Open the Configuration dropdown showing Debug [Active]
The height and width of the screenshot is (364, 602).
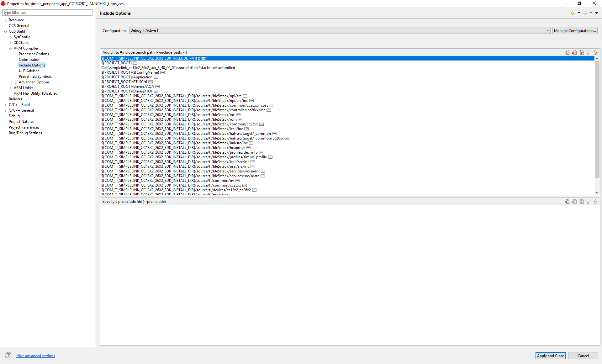point(340,30)
